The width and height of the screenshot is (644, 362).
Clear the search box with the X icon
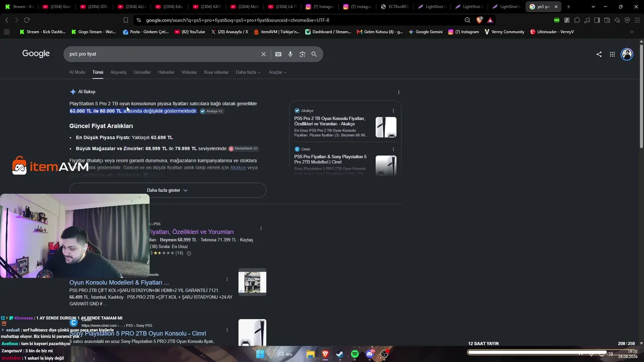pyautogui.click(x=263, y=54)
